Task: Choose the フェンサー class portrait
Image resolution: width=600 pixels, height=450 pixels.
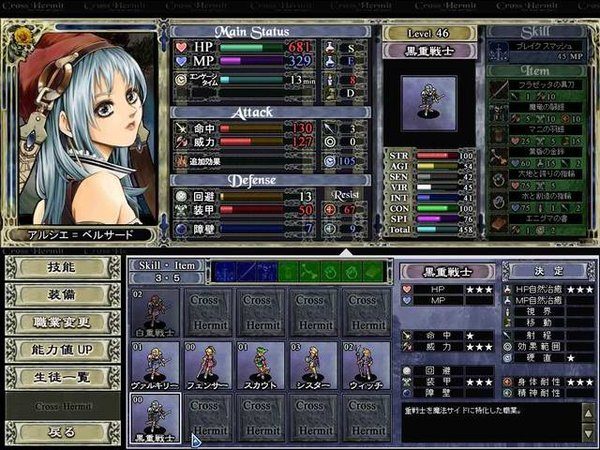Action: tap(208, 366)
